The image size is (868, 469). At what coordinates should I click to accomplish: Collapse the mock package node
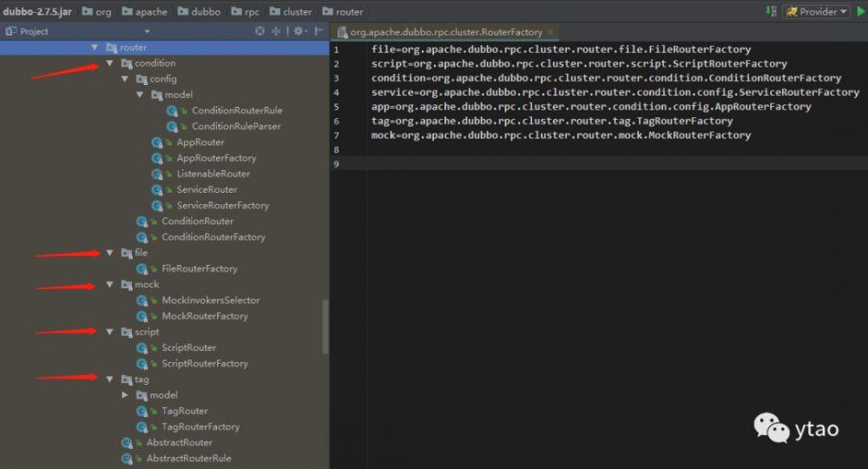pyautogui.click(x=110, y=285)
